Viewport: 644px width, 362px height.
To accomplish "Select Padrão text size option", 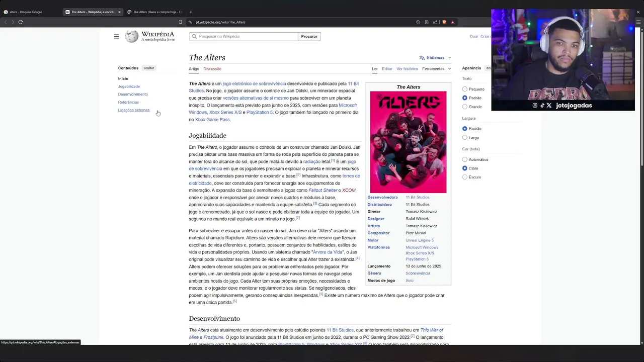I will point(464,98).
